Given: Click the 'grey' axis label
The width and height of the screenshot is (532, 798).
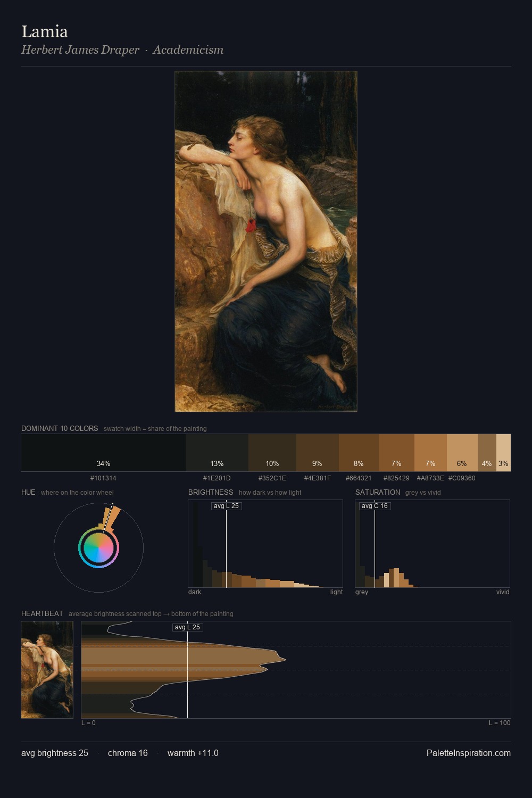Looking at the screenshot, I should [362, 592].
